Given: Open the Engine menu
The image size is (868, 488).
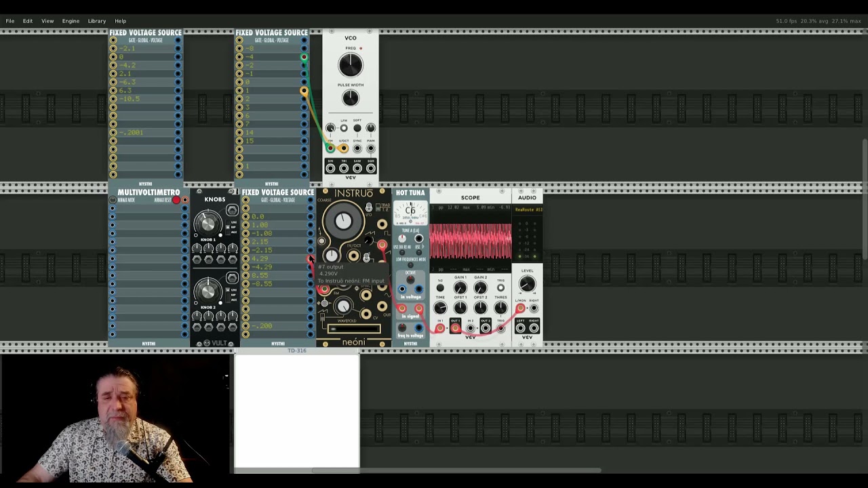Looking at the screenshot, I should pyautogui.click(x=71, y=21).
